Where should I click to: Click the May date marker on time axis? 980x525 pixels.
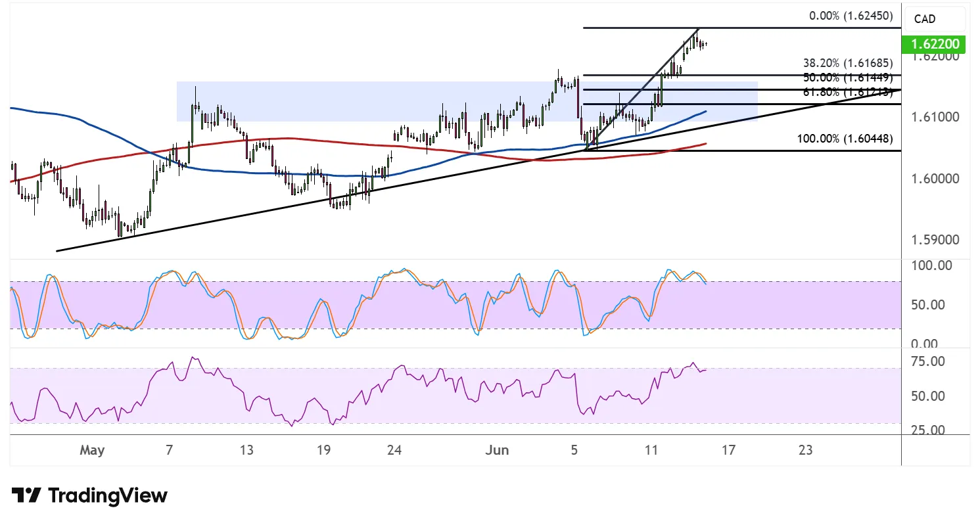pos(92,451)
